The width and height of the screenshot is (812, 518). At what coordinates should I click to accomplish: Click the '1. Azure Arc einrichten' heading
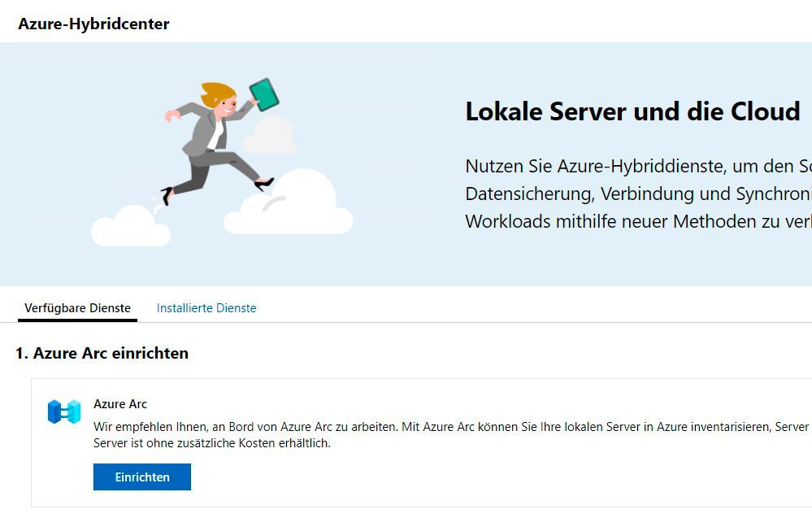coord(102,353)
